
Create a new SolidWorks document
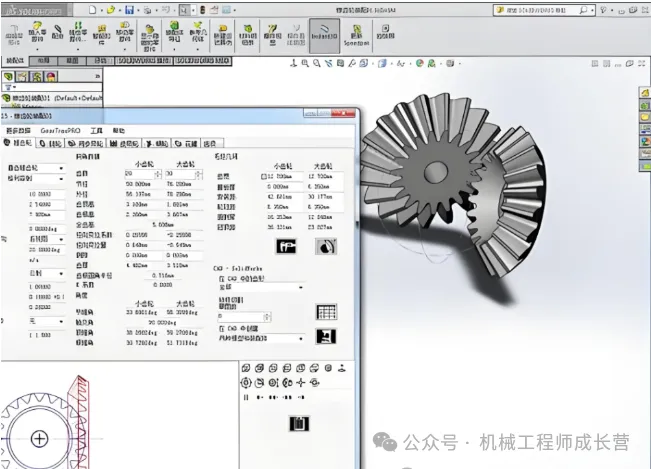93,10
